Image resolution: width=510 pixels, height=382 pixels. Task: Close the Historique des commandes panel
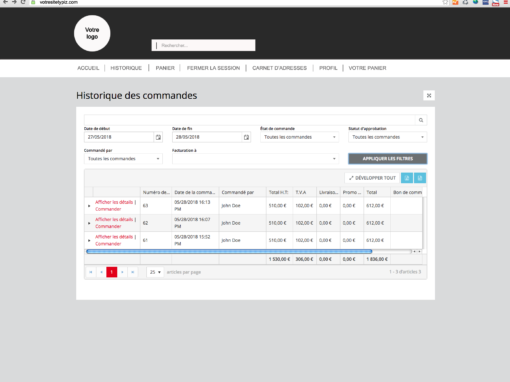429,96
